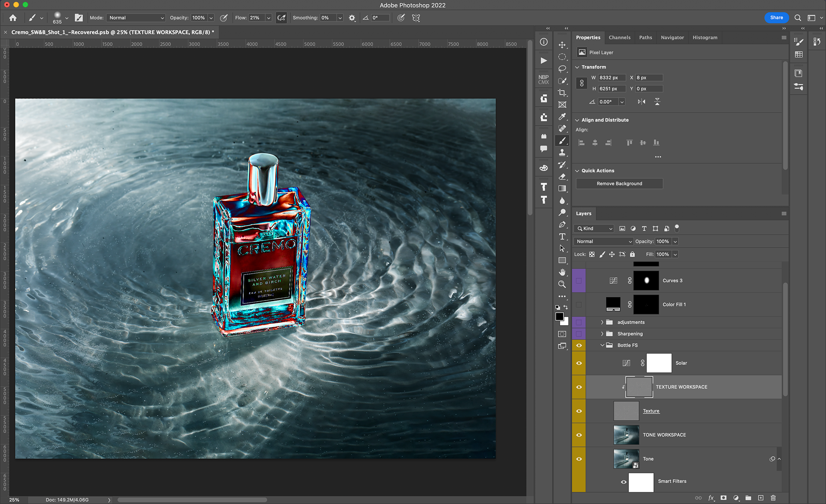Open the layer blend mode dropdown

coord(604,241)
